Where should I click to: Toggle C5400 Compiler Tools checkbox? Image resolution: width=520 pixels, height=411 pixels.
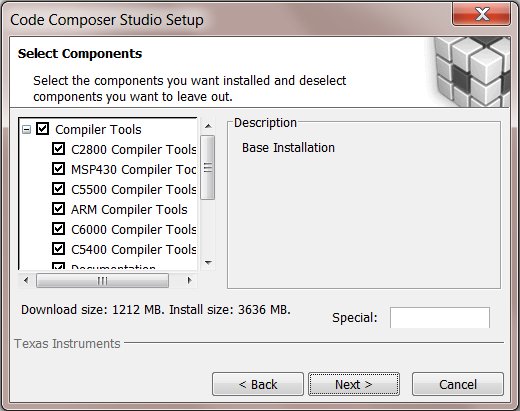point(58,249)
